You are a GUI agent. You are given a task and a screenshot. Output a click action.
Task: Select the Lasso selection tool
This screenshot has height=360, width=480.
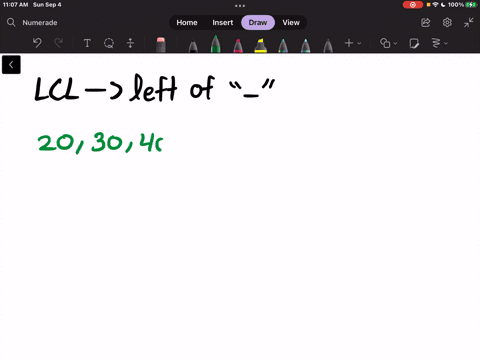pos(109,43)
